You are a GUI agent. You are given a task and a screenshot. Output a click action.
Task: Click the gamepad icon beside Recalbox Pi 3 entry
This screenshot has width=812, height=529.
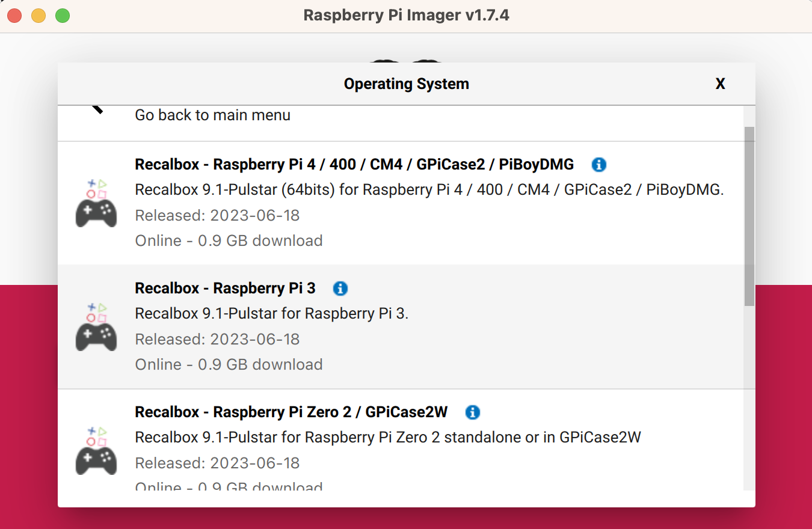point(96,326)
